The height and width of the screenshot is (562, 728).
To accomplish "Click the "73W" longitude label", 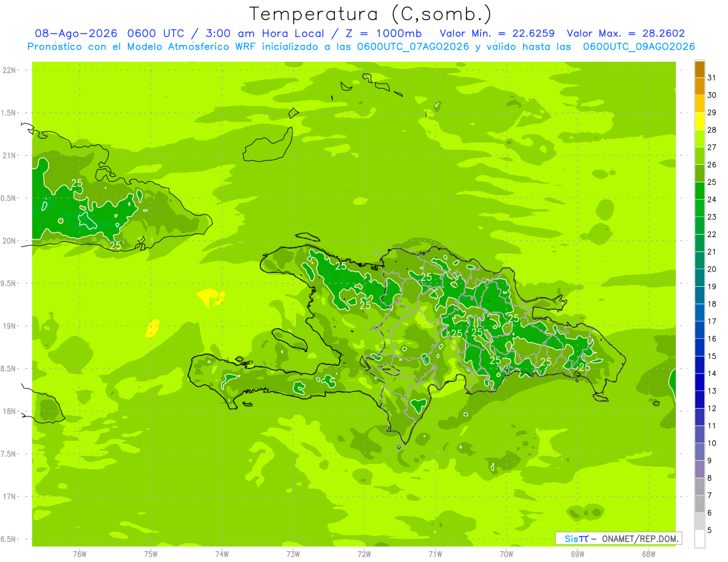I will click(x=293, y=554).
